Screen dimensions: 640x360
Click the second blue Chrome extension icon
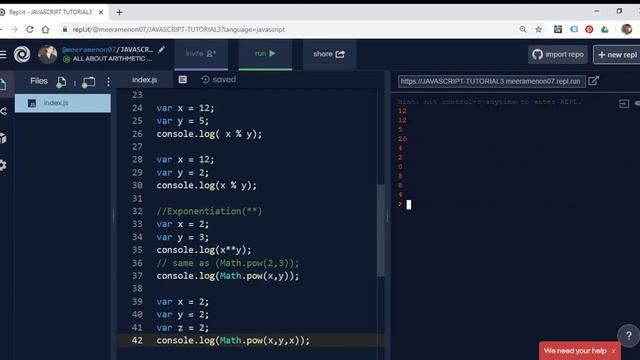point(574,29)
